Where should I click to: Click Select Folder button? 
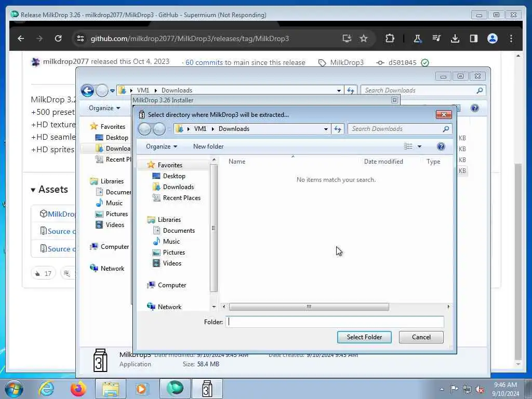(364, 337)
